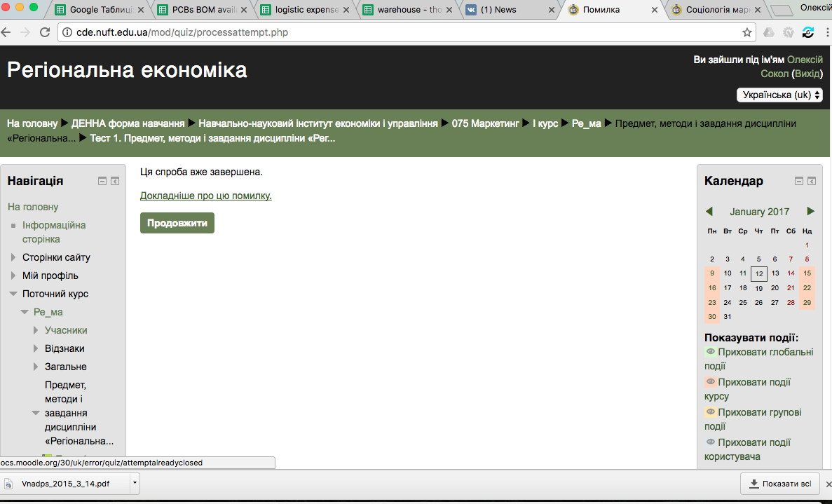The width and height of the screenshot is (832, 504).
Task: Click the browser reload page icon
Action: [x=45, y=32]
